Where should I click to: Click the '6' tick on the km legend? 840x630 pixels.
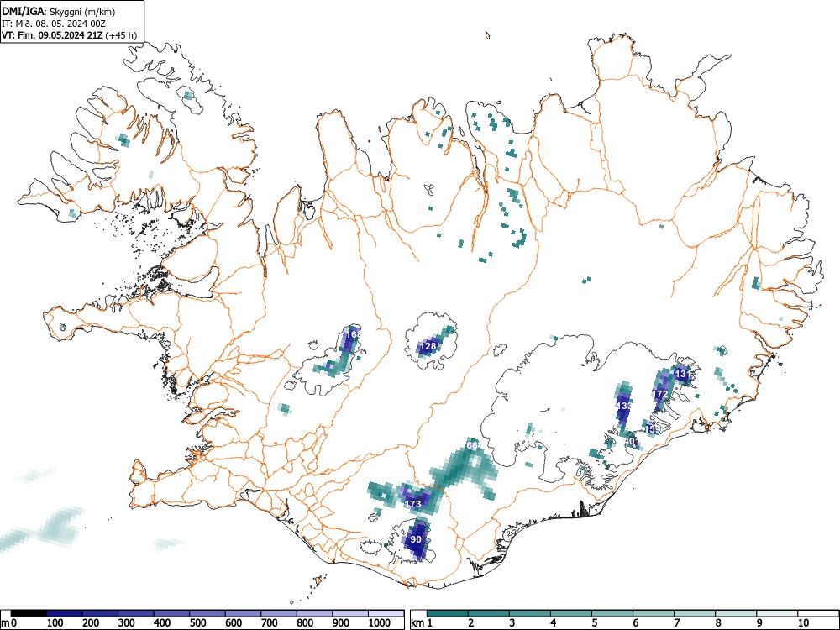pyautogui.click(x=636, y=623)
